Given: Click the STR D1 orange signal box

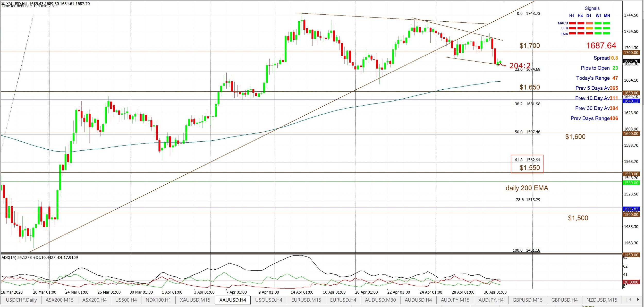Looking at the screenshot, I should tap(589, 28).
